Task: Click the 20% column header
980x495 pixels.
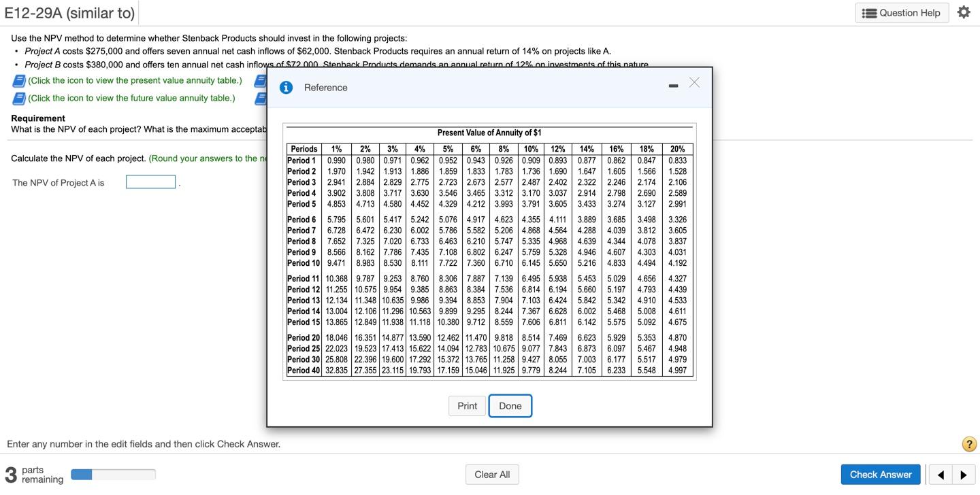Action: click(x=677, y=149)
